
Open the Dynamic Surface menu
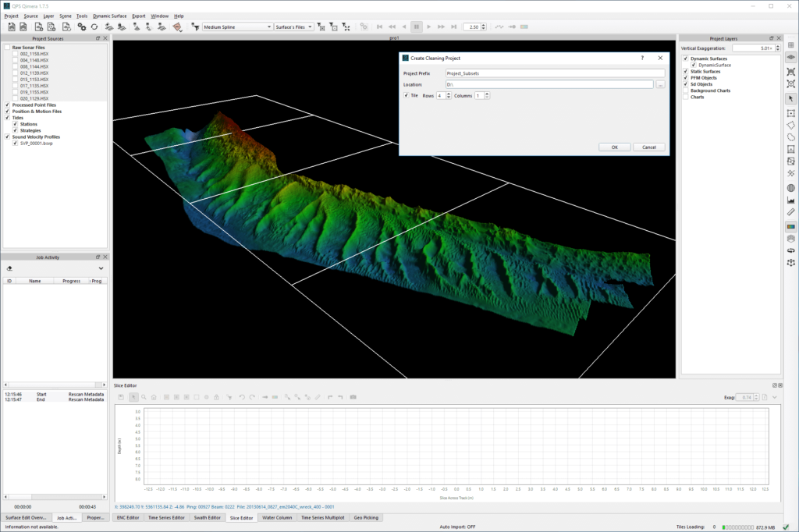(109, 16)
